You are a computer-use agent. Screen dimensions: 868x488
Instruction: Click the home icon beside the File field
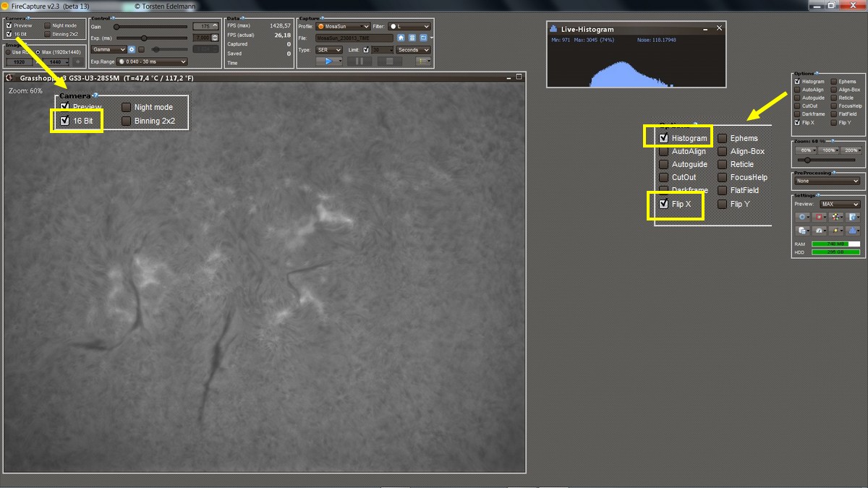coord(401,38)
